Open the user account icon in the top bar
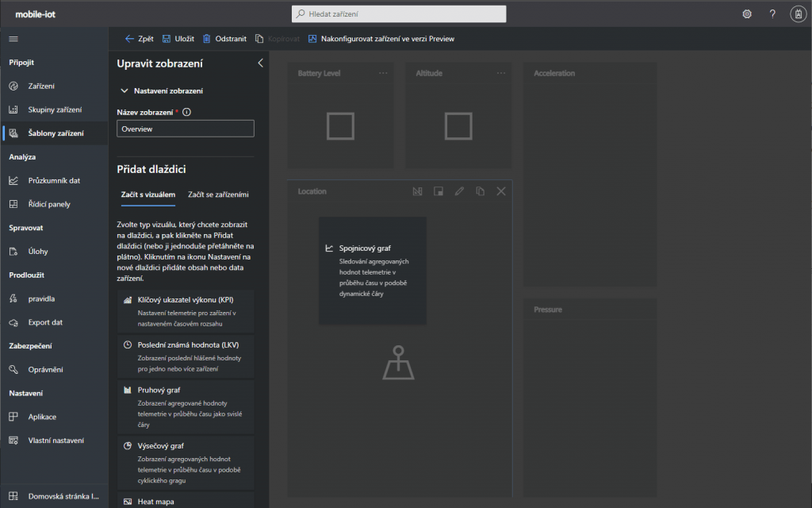This screenshot has height=508, width=812. [x=798, y=14]
